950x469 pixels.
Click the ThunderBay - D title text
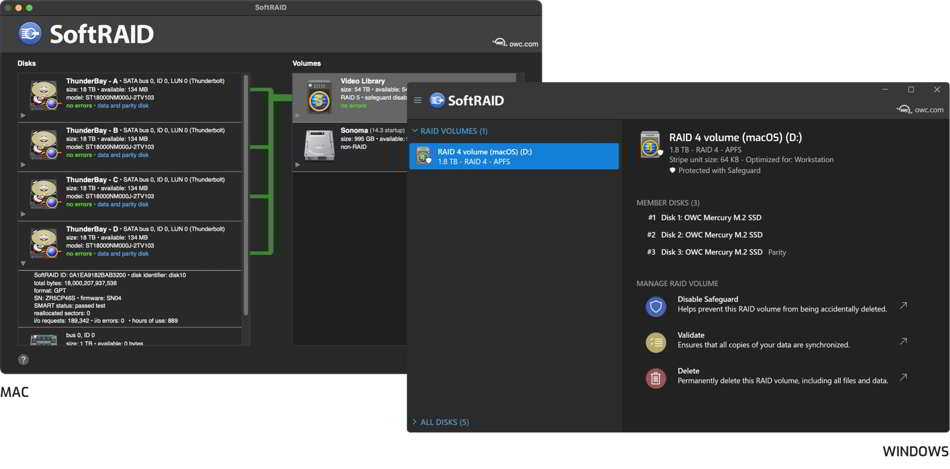(x=92, y=229)
